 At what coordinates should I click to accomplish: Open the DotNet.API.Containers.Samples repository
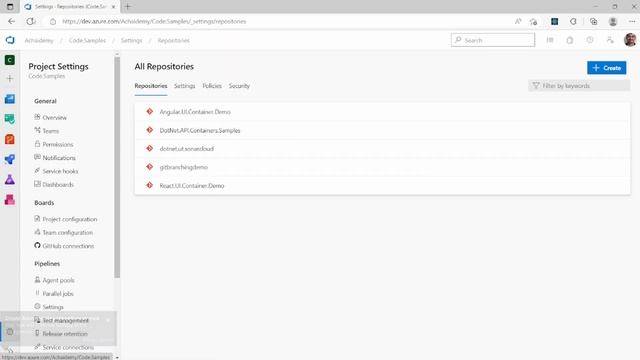200,130
